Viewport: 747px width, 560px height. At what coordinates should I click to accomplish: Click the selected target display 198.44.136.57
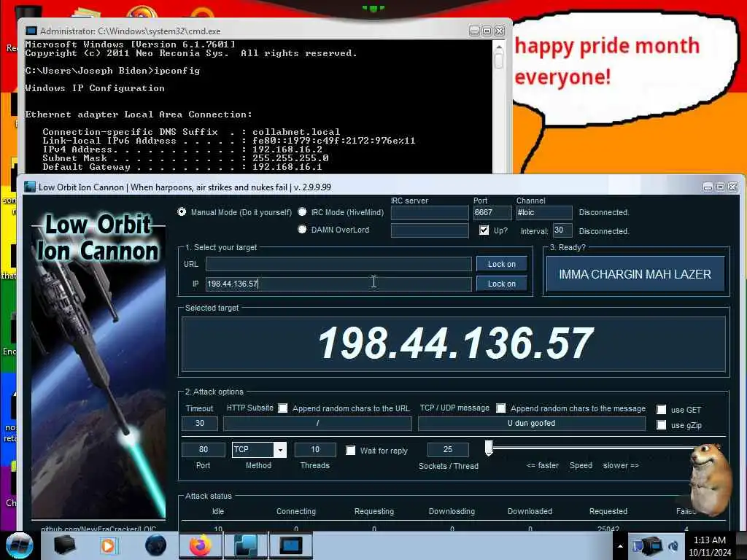point(454,343)
